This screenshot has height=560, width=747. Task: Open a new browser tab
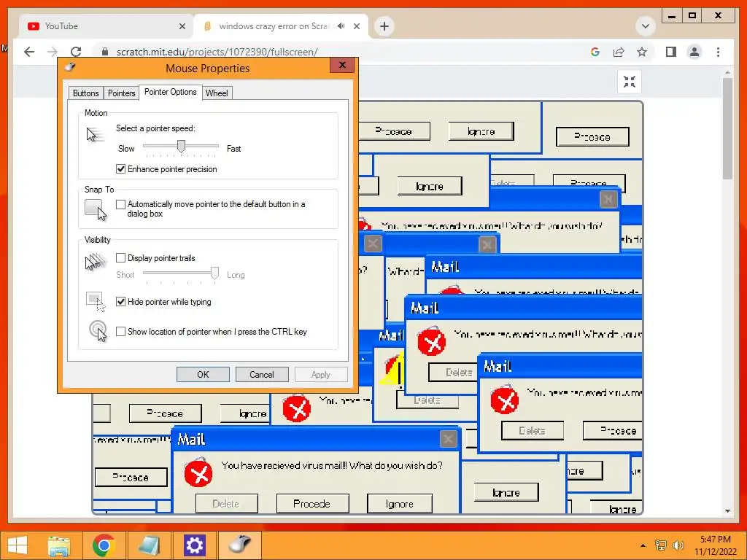(384, 26)
